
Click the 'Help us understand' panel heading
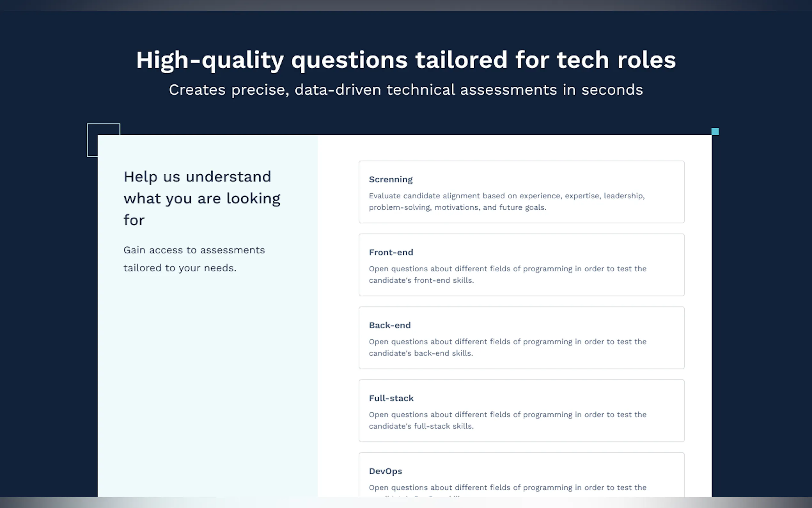202,198
